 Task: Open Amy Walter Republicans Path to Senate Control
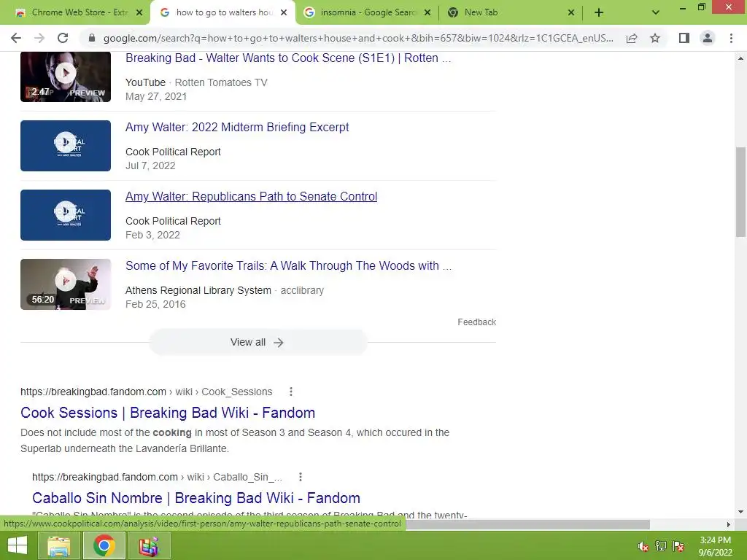click(x=251, y=196)
